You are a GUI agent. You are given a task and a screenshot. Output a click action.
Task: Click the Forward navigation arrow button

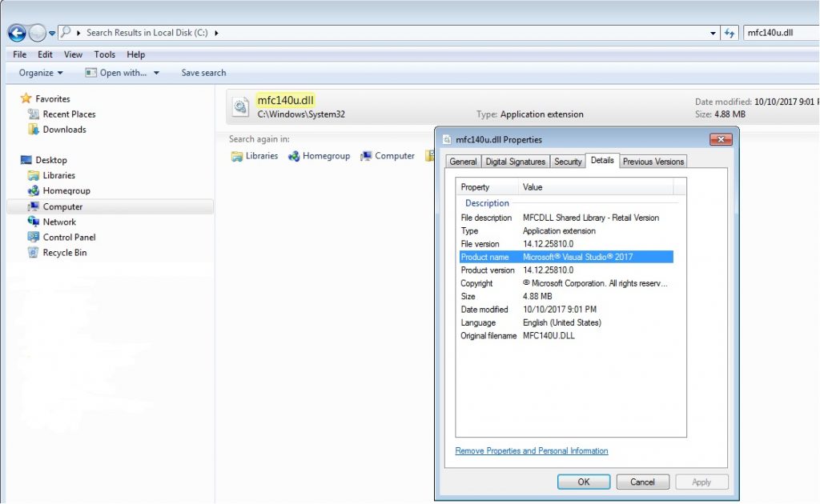[x=37, y=33]
